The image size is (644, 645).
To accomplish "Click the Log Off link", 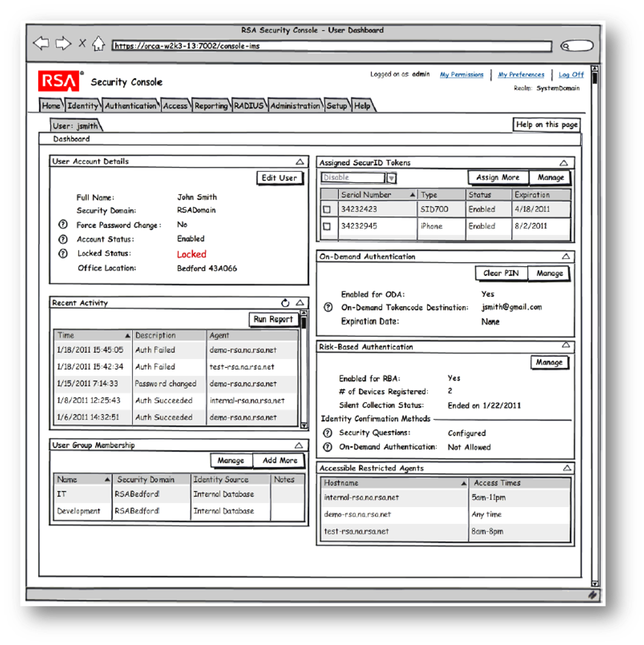I will 571,74.
